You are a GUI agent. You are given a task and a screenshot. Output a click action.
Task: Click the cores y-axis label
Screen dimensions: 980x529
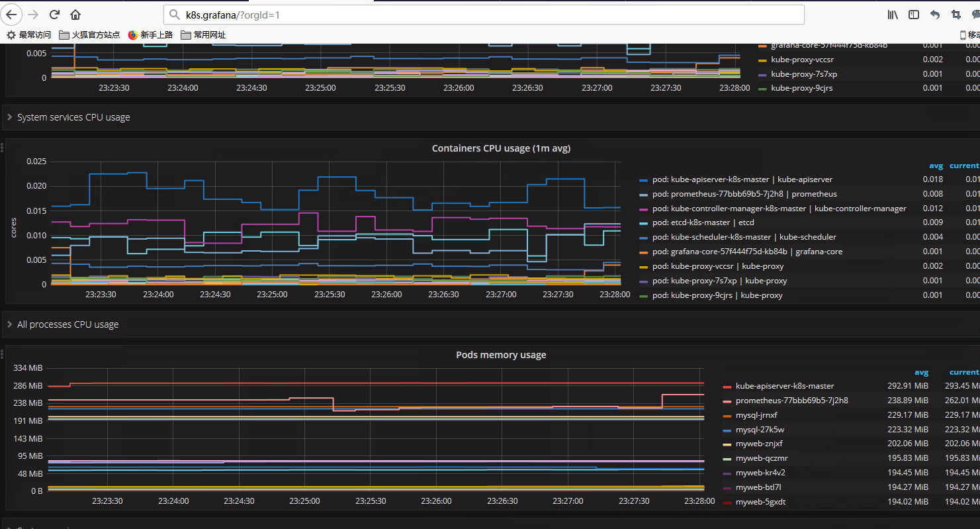pyautogui.click(x=13, y=226)
